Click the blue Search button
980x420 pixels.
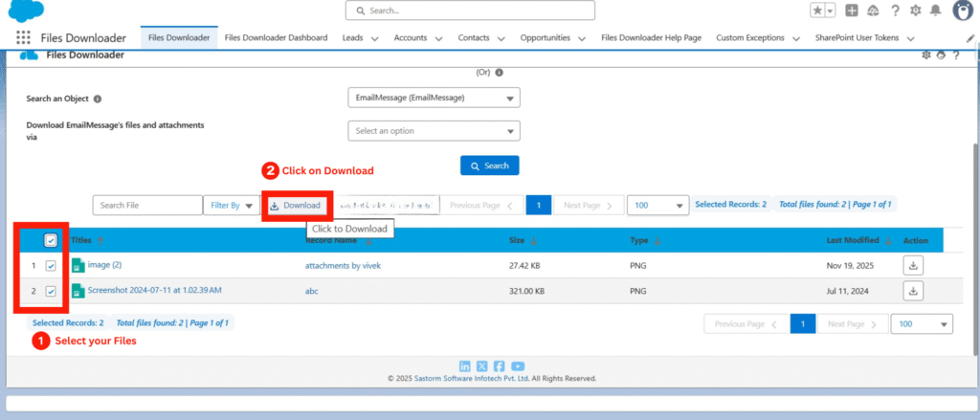click(x=489, y=166)
